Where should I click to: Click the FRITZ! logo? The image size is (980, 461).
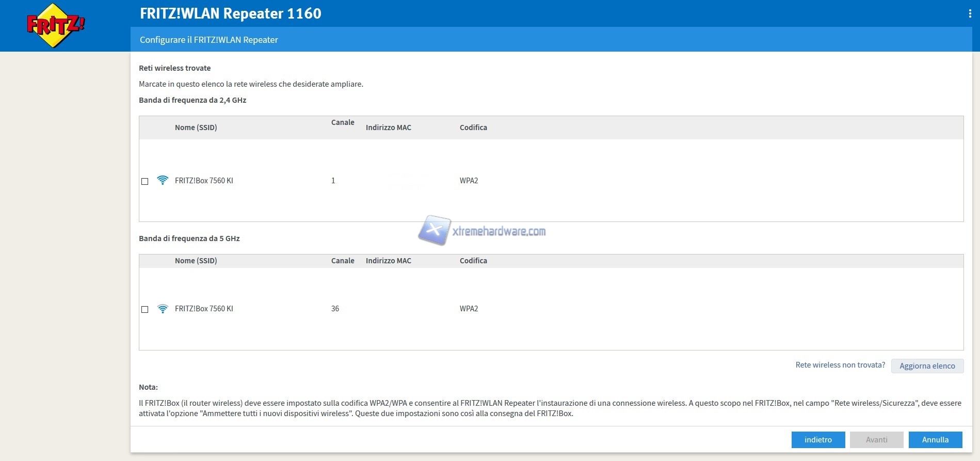[55, 25]
